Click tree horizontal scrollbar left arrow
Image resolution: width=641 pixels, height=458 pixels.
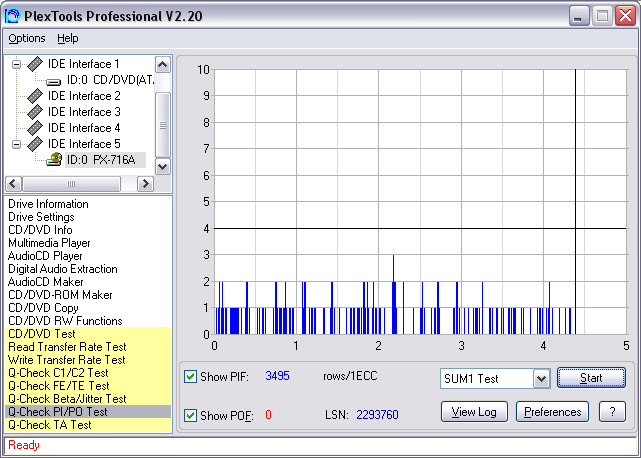[13, 184]
